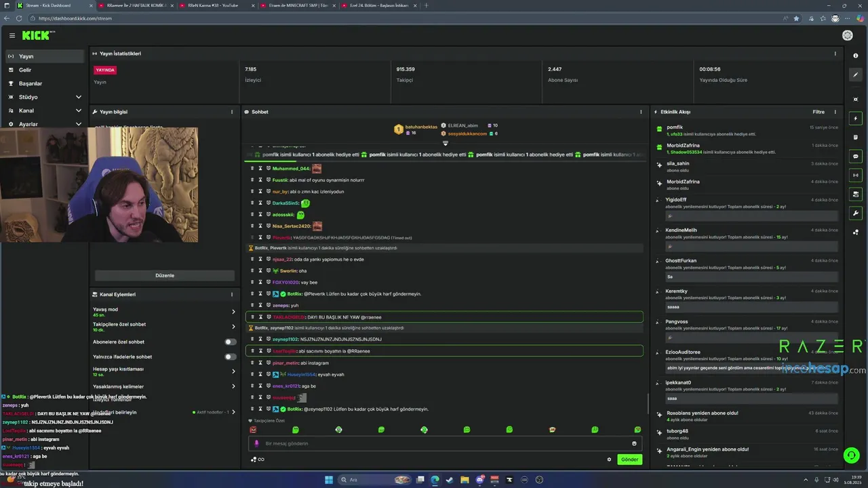Click the BotRix username in the last chat message

point(294,409)
